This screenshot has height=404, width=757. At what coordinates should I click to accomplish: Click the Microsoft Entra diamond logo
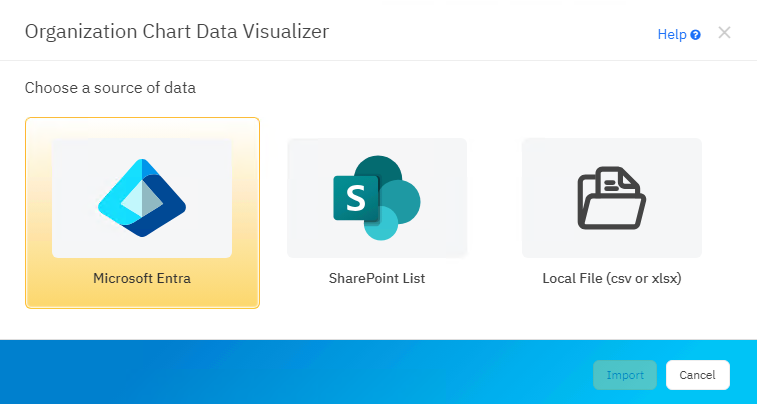click(142, 198)
